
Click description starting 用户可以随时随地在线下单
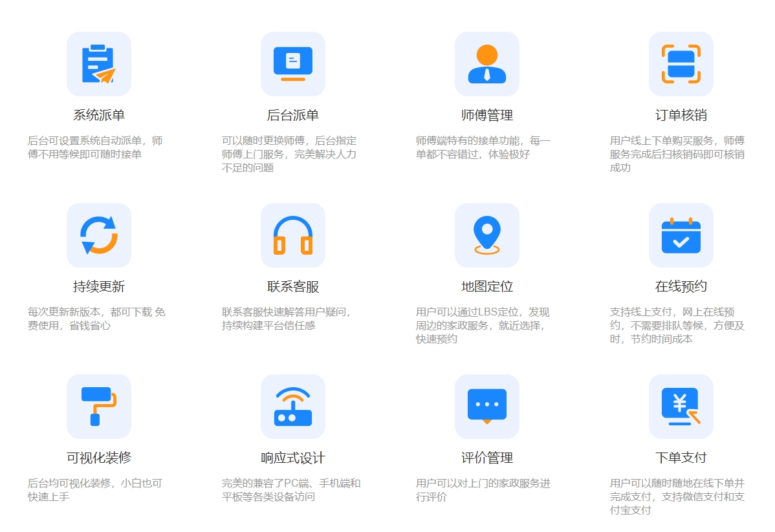coord(677,496)
